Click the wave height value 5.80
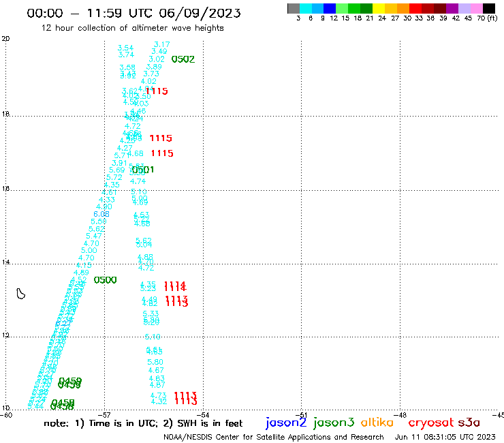 tap(155, 362)
